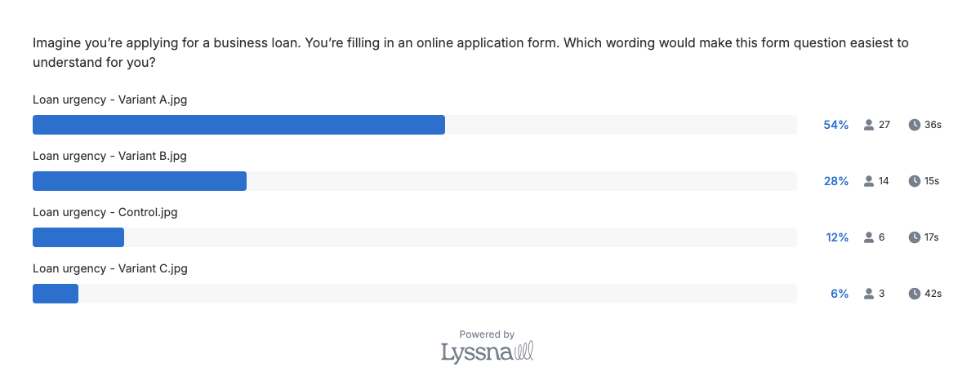The image size is (980, 385).
Task: Click the 54% result percentage
Action: tap(835, 125)
